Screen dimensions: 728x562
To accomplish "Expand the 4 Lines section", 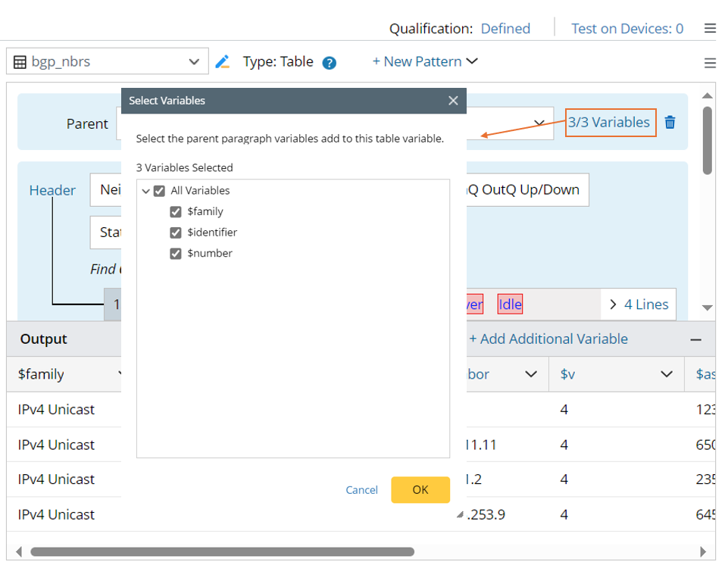I will [x=638, y=304].
